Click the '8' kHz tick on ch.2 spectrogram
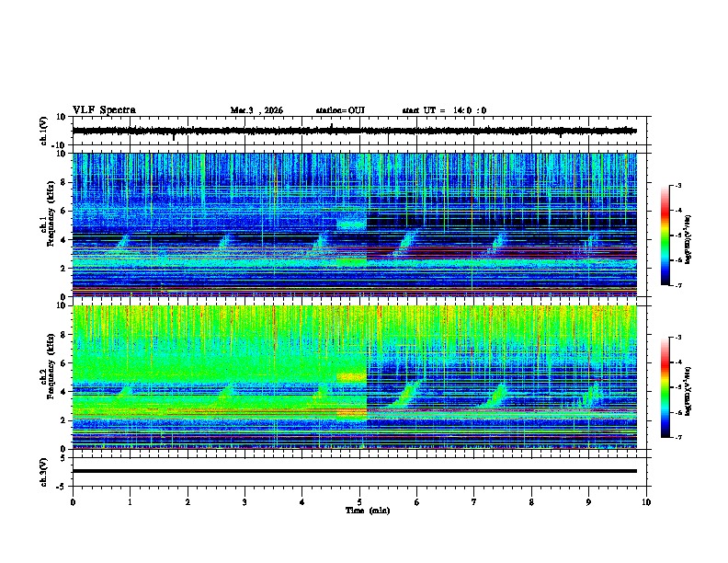 coord(63,335)
